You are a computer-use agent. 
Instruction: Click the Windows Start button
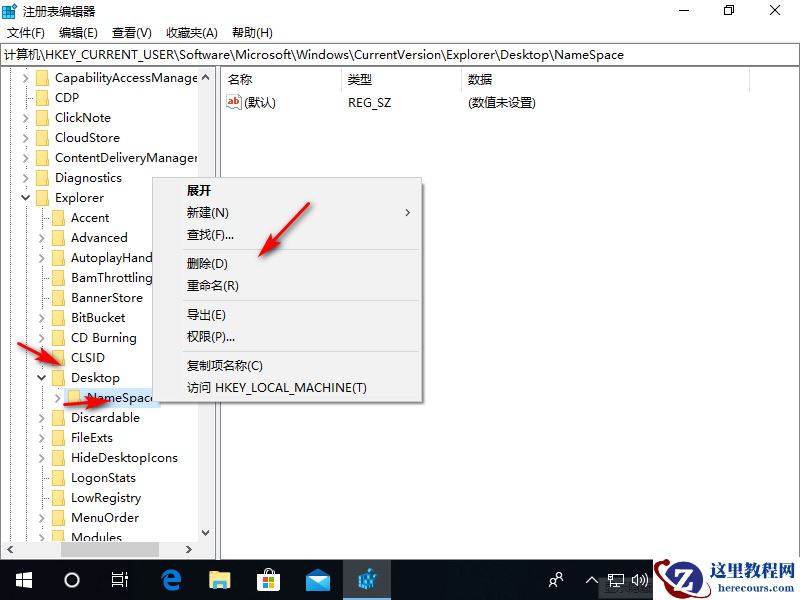(22, 579)
